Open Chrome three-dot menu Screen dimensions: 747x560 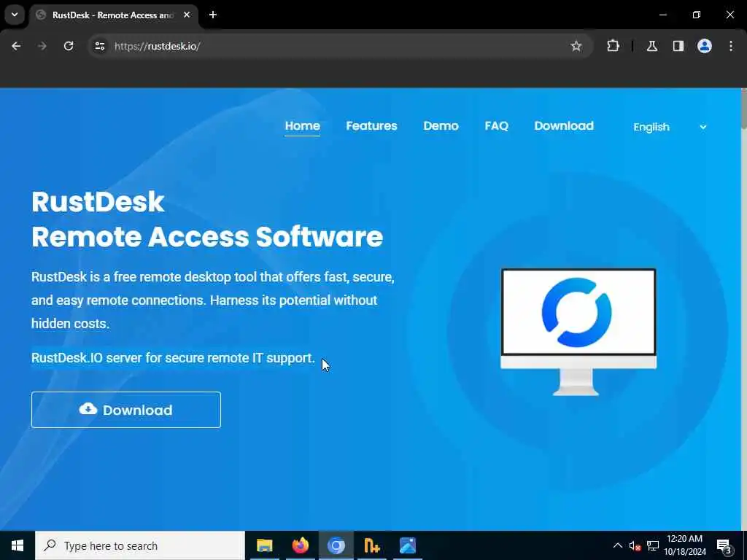coord(731,46)
